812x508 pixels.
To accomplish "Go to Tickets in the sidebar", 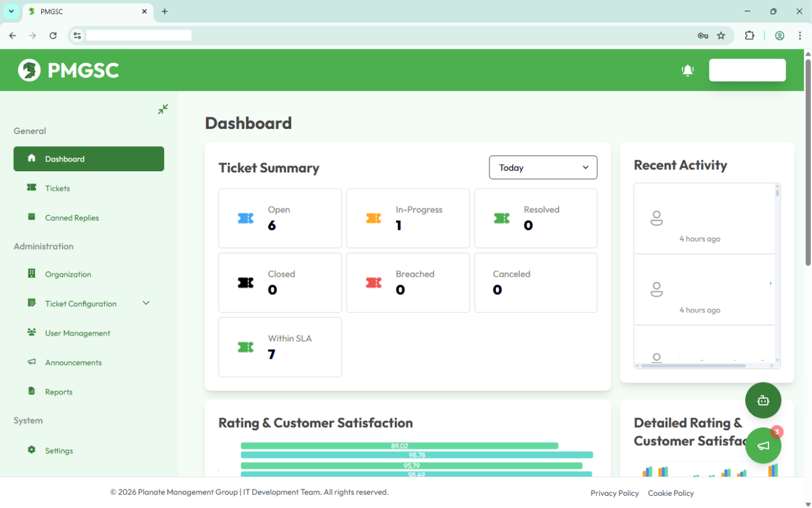I will point(57,188).
